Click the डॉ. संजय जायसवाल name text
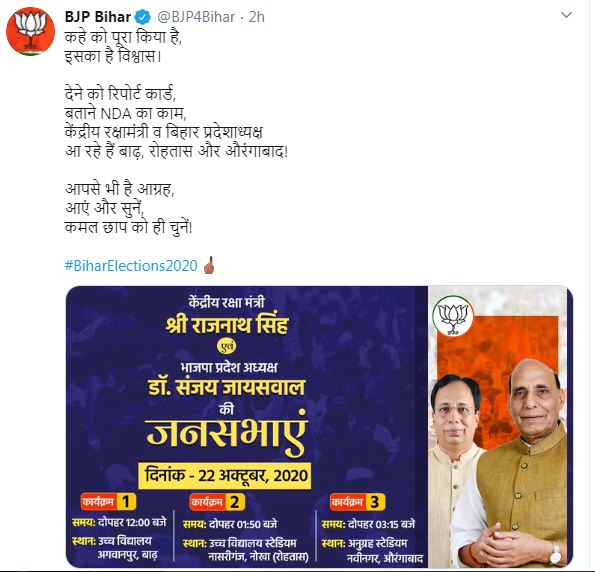 coord(227,387)
